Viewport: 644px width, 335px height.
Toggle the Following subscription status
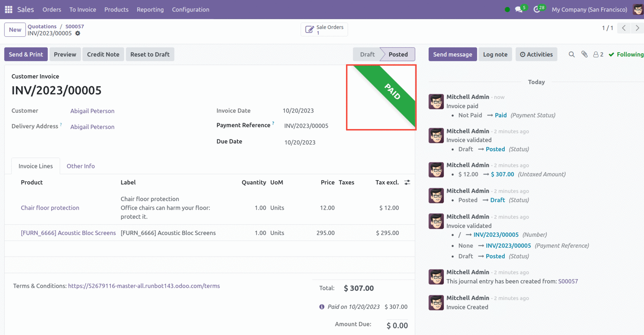click(626, 55)
